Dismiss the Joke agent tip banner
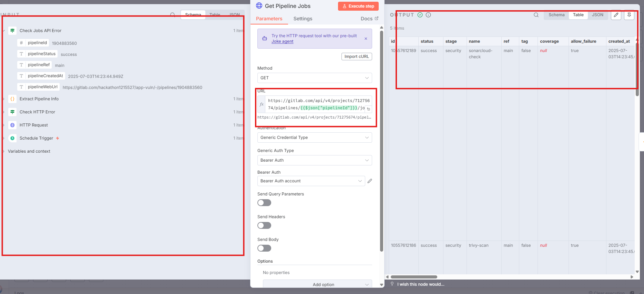This screenshot has width=644, height=294. click(366, 39)
